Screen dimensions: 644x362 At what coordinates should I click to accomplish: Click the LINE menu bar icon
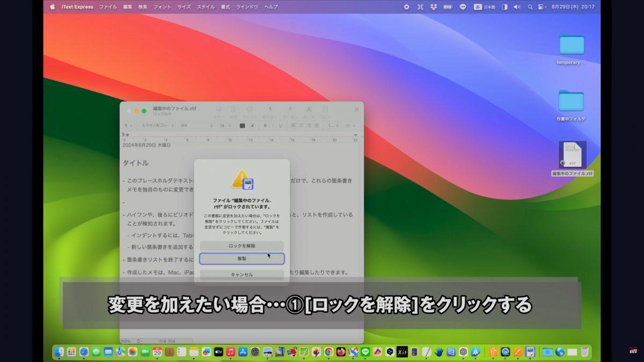tap(463, 7)
